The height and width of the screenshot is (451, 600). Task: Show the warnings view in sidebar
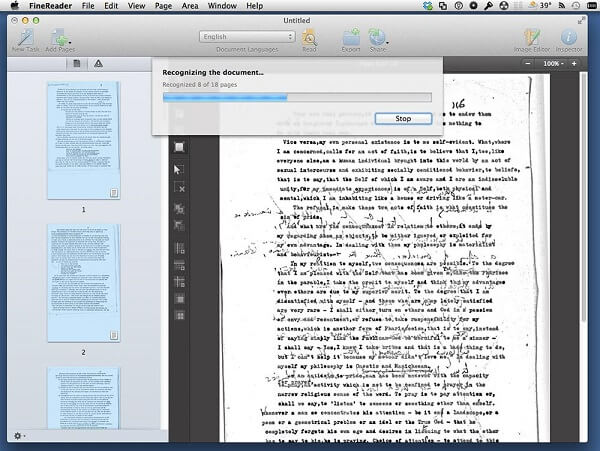(98, 64)
